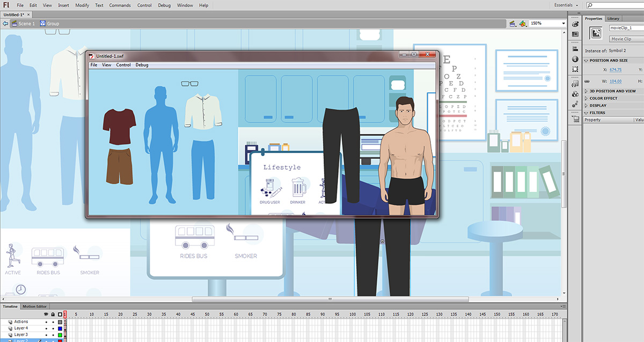Hide the Actions layer
This screenshot has height=342, width=644.
click(x=46, y=322)
